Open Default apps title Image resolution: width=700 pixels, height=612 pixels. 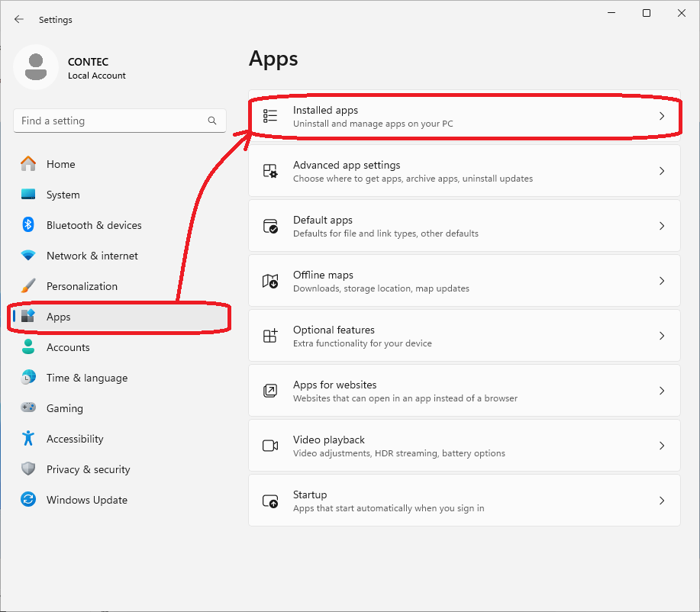[x=322, y=220]
